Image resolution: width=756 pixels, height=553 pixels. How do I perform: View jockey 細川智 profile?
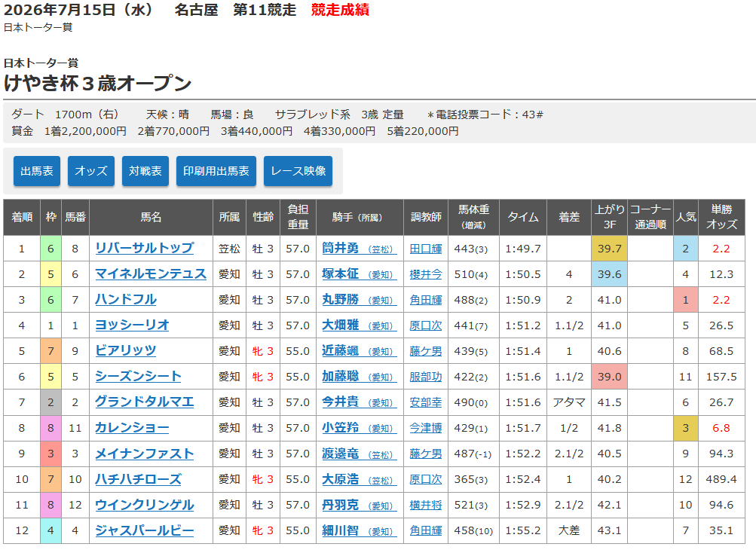(360, 530)
